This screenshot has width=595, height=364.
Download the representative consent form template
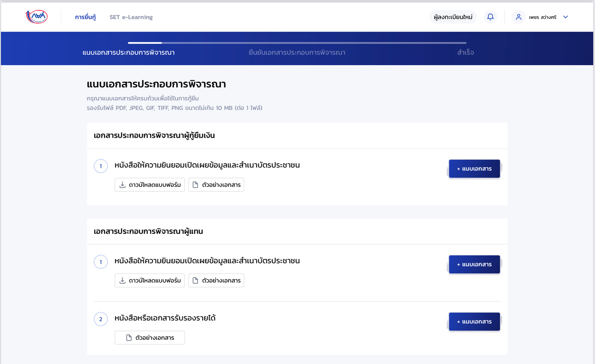point(150,280)
